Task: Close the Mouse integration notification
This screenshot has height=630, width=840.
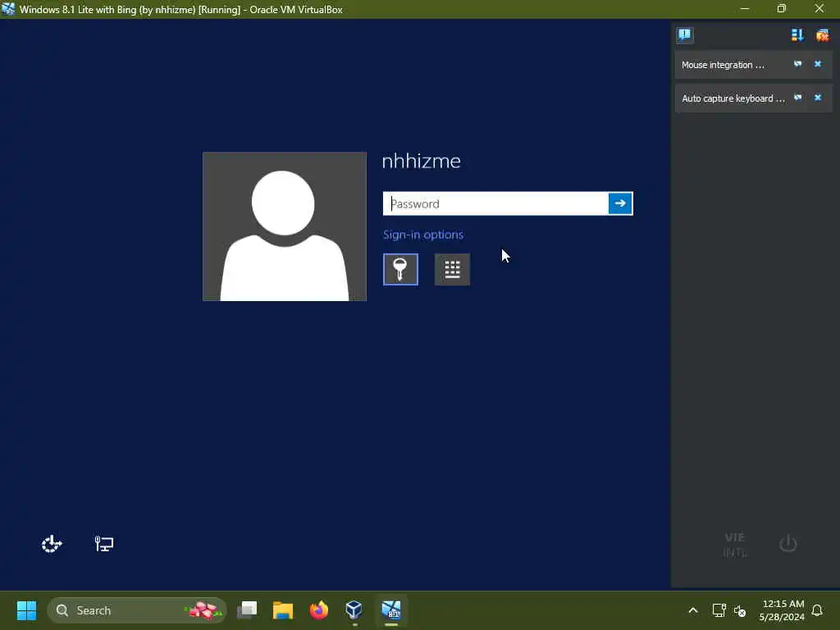Action: 818,64
